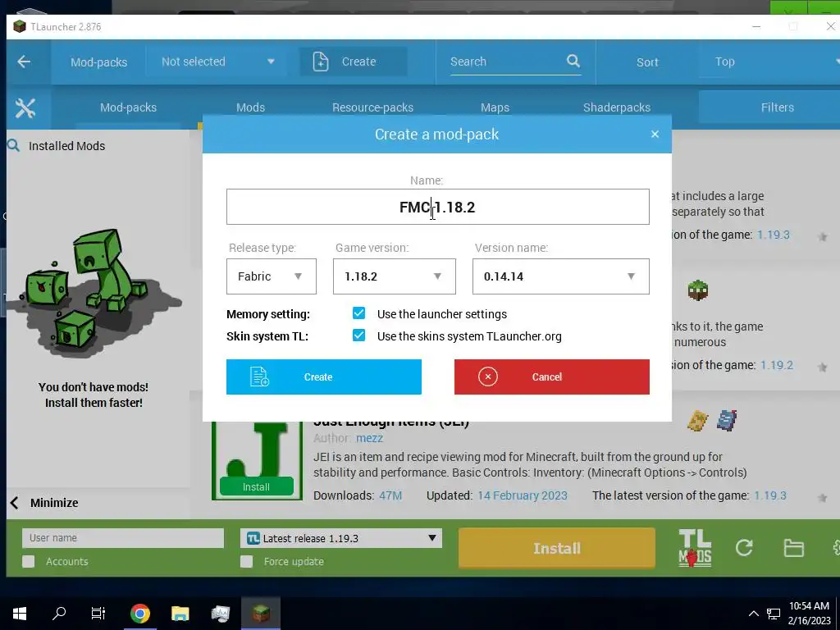Viewport: 840px width, 630px height.
Task: Click the network icon in system tray
Action: [773, 614]
